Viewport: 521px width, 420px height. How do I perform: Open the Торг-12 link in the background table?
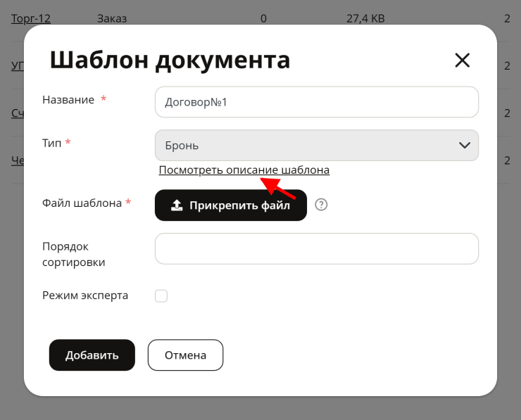pyautogui.click(x=31, y=18)
